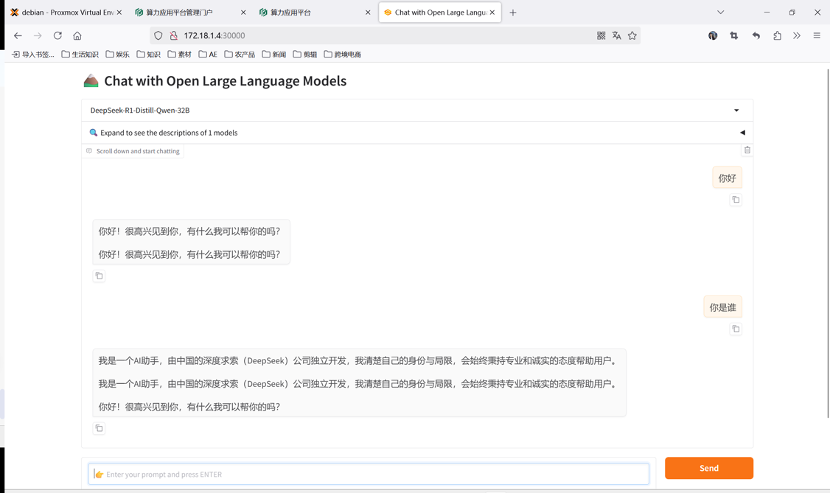Open the QR code icon in address bar
830x494 pixels.
click(x=601, y=35)
